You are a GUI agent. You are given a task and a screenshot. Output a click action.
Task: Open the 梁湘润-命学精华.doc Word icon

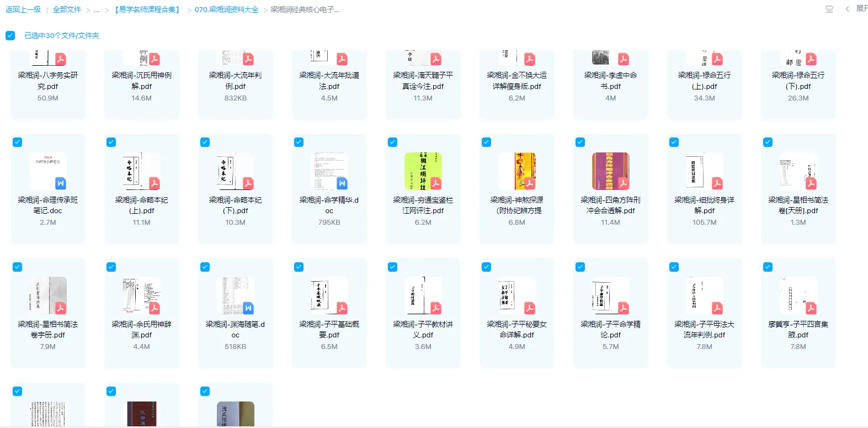(329, 171)
